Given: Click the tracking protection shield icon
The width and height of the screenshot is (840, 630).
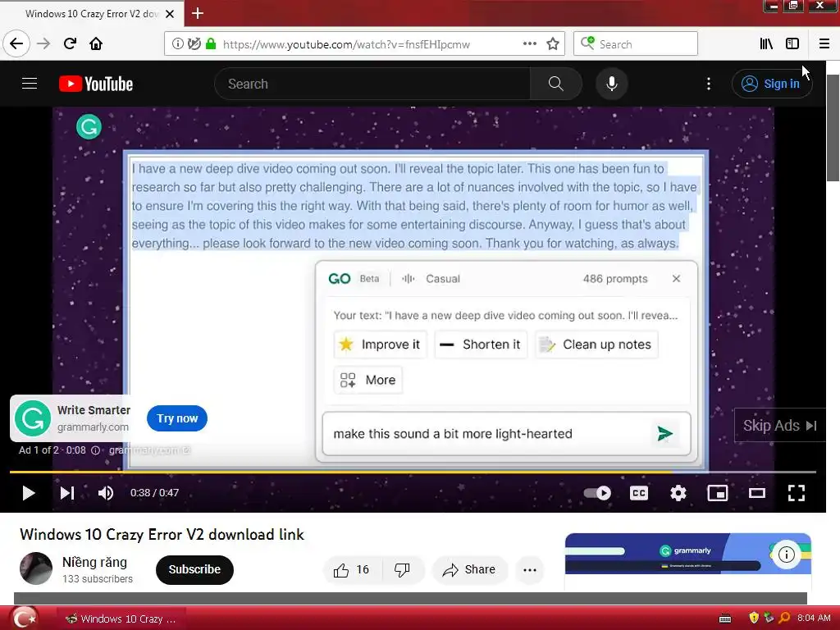Looking at the screenshot, I should click(194, 44).
